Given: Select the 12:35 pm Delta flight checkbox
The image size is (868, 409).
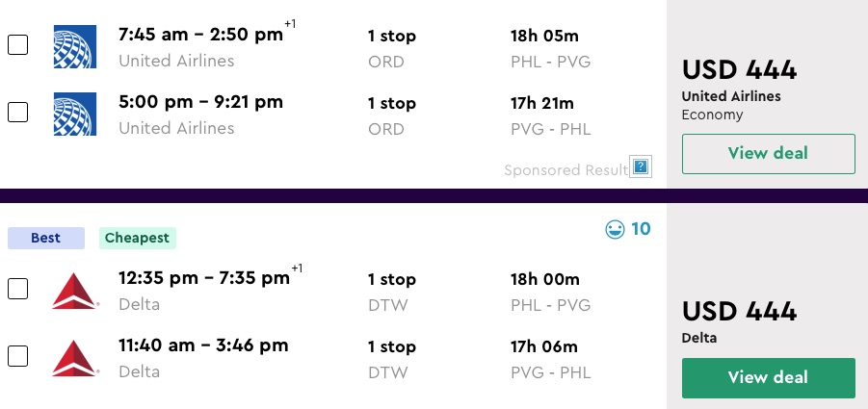Looking at the screenshot, I should click(18, 289).
